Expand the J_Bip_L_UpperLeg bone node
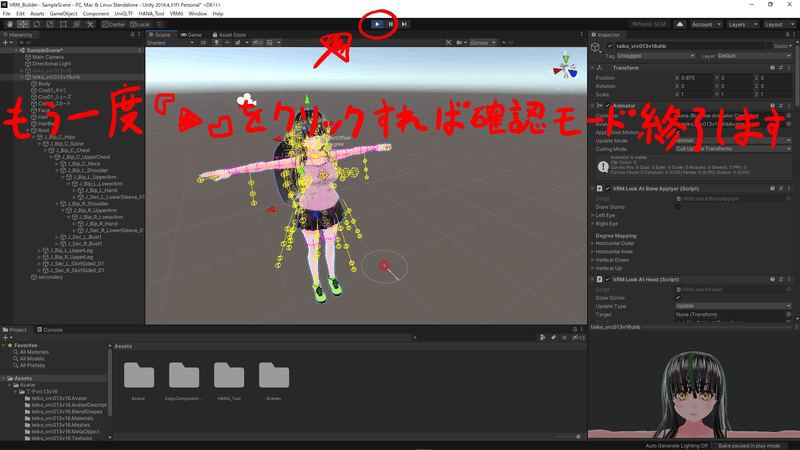Screen dimensions: 800x450 [x=39, y=251]
